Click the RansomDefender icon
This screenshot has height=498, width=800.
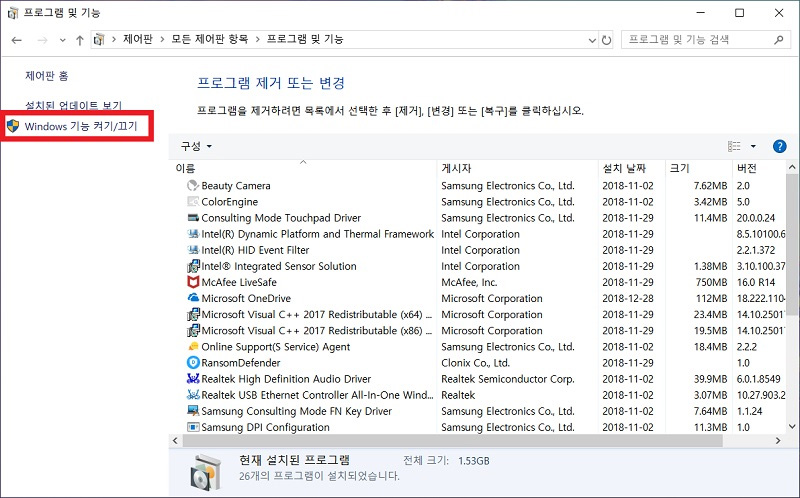[x=193, y=363]
